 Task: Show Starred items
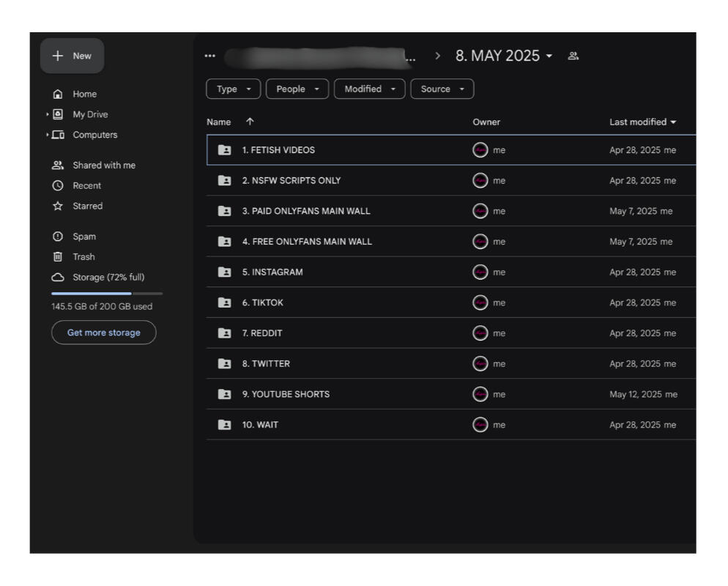[x=87, y=206]
